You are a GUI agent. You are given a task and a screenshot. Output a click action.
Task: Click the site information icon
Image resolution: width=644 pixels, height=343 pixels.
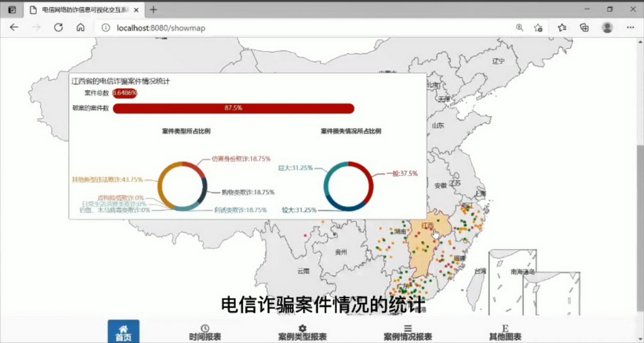point(106,28)
